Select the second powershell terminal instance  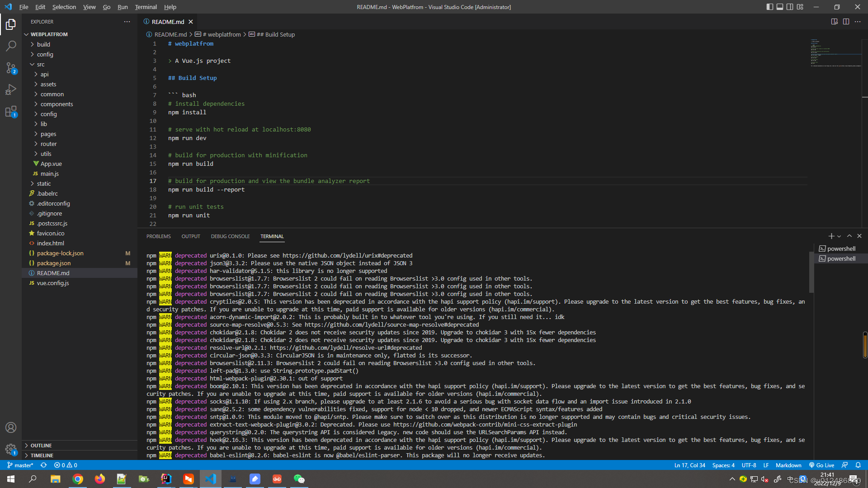pyautogui.click(x=841, y=258)
